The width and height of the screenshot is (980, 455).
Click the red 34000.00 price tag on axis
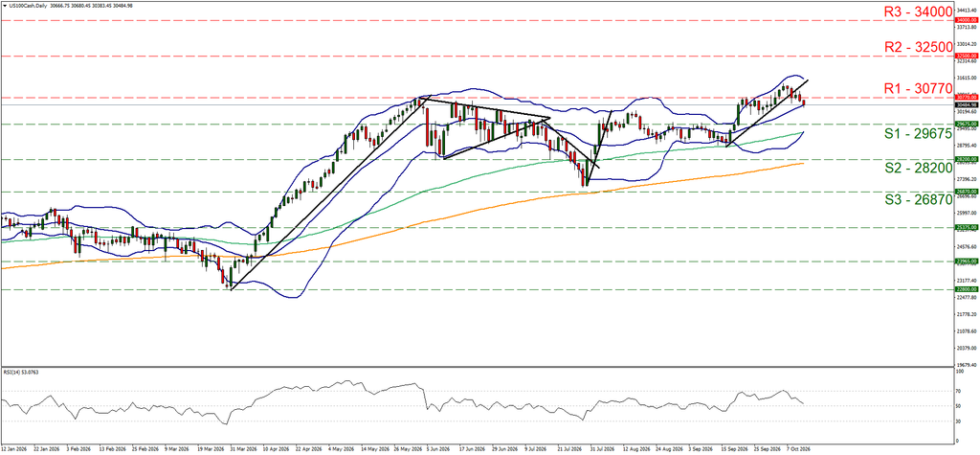tap(967, 20)
